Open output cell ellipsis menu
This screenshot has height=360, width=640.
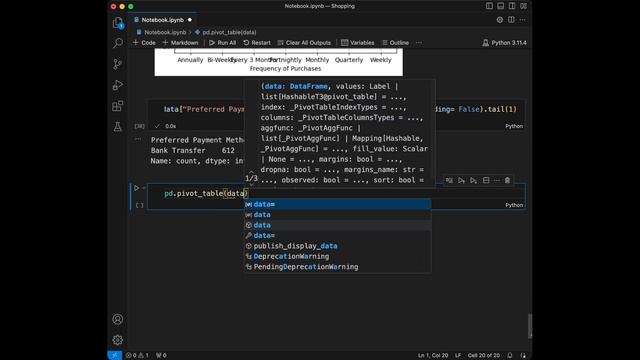(x=138, y=139)
